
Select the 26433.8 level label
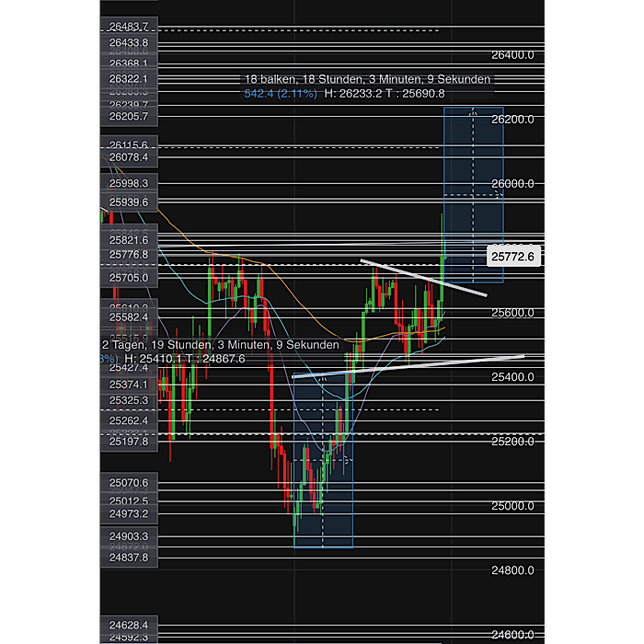[x=129, y=42]
